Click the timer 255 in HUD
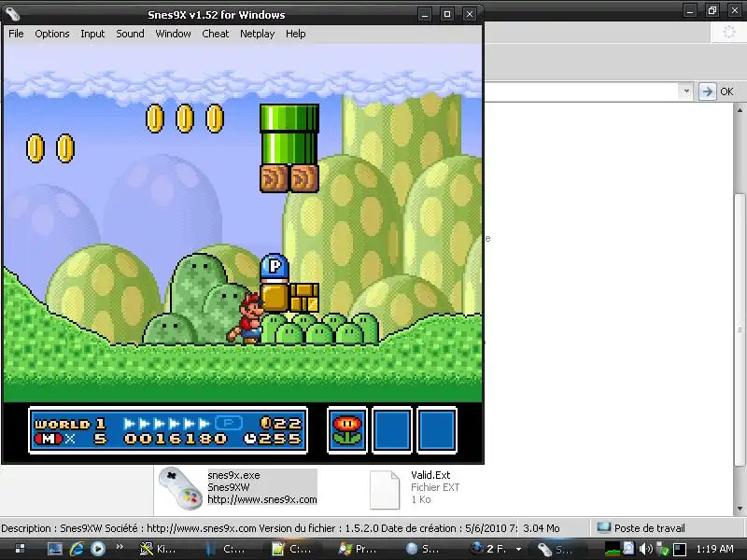 274,439
